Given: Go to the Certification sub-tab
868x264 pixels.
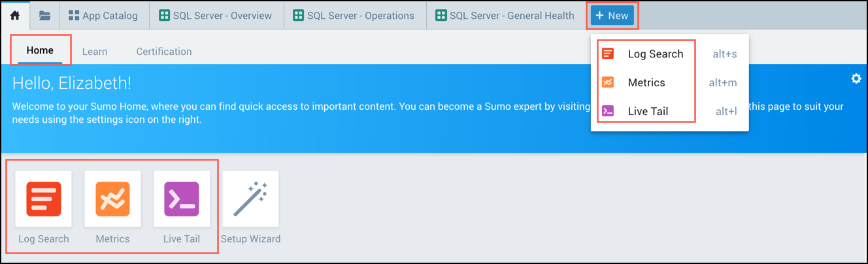Looking at the screenshot, I should tap(164, 52).
